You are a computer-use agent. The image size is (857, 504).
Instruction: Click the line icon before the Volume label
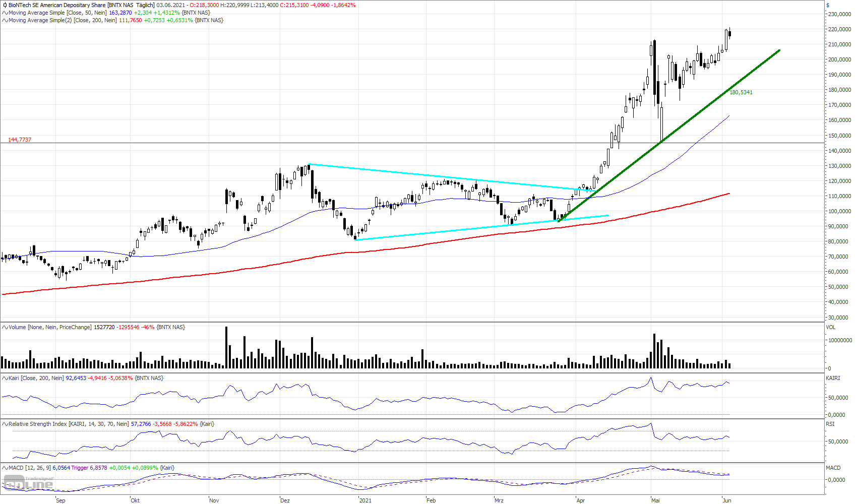coord(5,327)
